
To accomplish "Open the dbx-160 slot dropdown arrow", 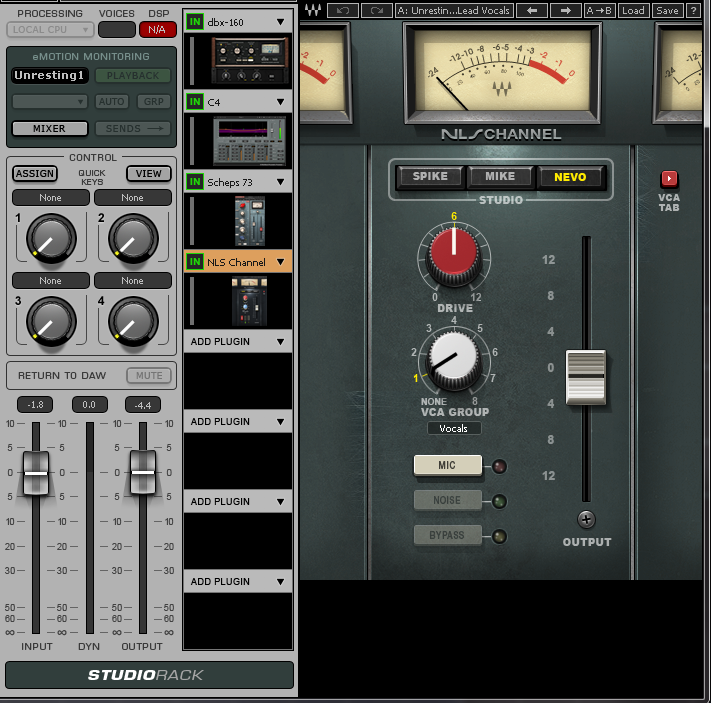I will coord(281,22).
